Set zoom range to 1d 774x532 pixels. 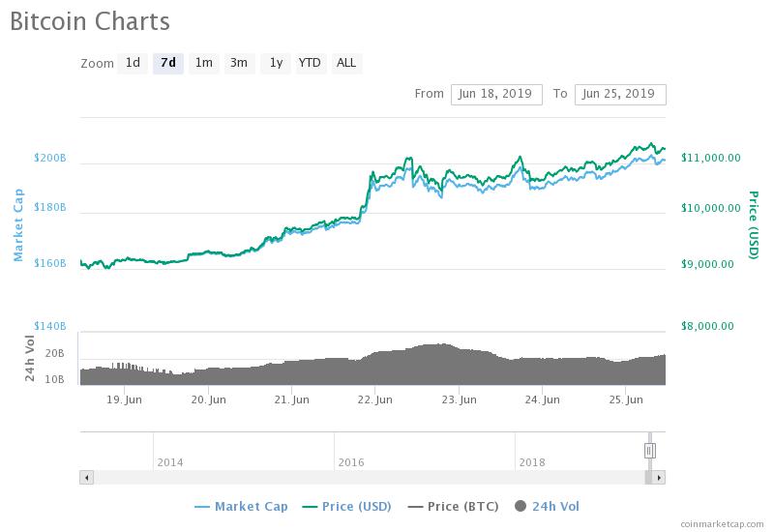(133, 63)
